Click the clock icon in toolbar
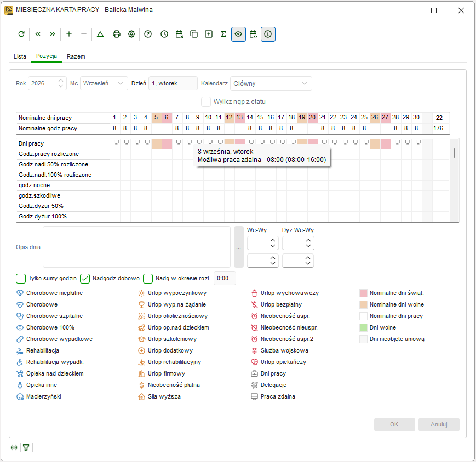 coord(164,34)
